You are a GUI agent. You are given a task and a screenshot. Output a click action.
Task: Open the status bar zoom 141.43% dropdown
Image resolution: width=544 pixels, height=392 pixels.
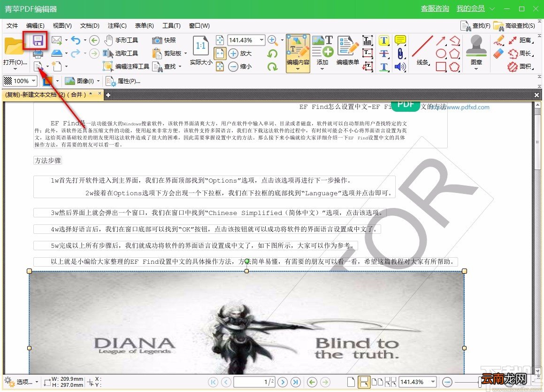[433, 382]
